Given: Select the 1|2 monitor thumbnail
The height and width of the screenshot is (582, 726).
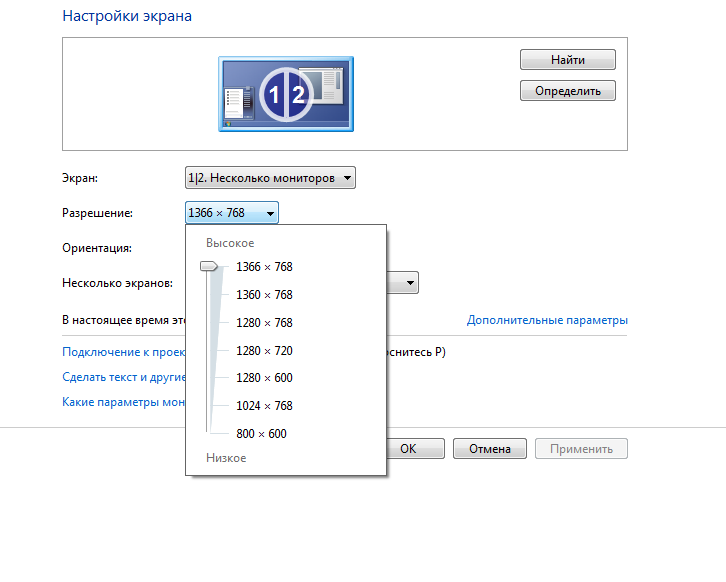Looking at the screenshot, I should (x=286, y=94).
